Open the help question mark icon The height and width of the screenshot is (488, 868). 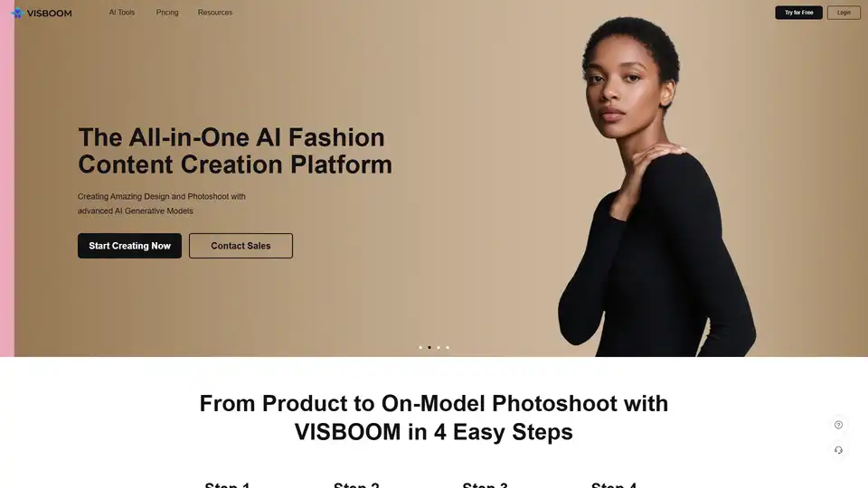click(838, 425)
